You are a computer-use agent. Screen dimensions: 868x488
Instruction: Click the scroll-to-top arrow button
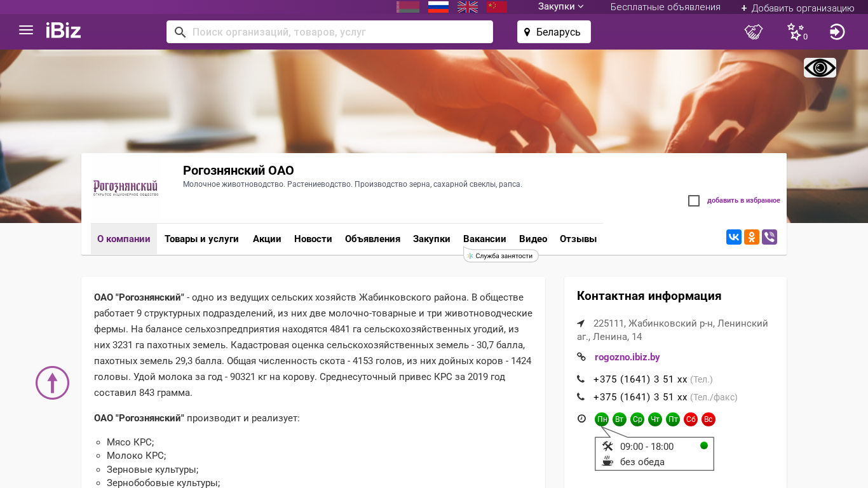click(52, 383)
